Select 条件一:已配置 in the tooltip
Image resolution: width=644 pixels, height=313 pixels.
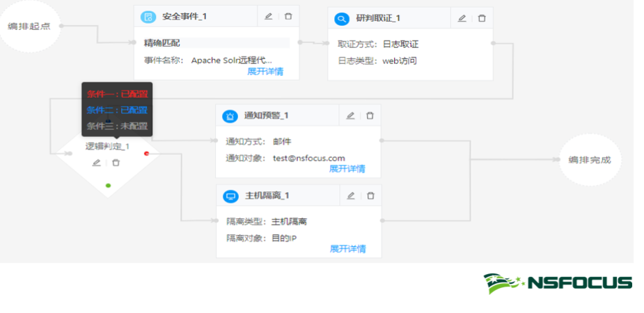[117, 94]
